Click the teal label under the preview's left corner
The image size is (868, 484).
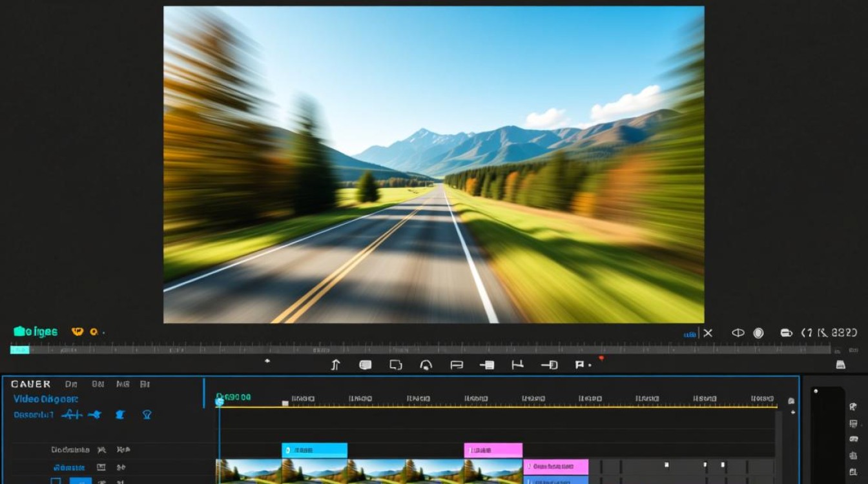36,332
